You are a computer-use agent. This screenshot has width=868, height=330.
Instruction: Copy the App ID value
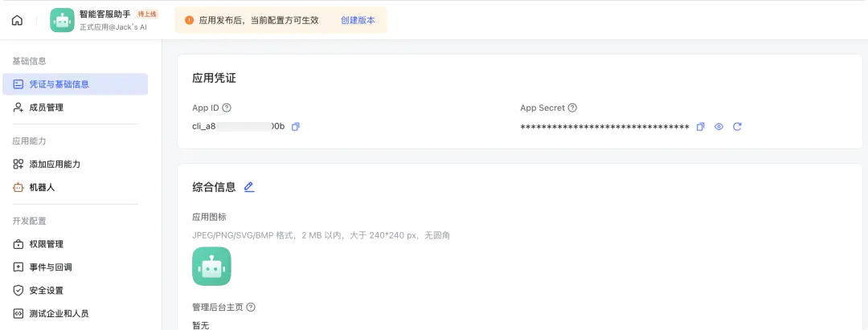point(296,127)
